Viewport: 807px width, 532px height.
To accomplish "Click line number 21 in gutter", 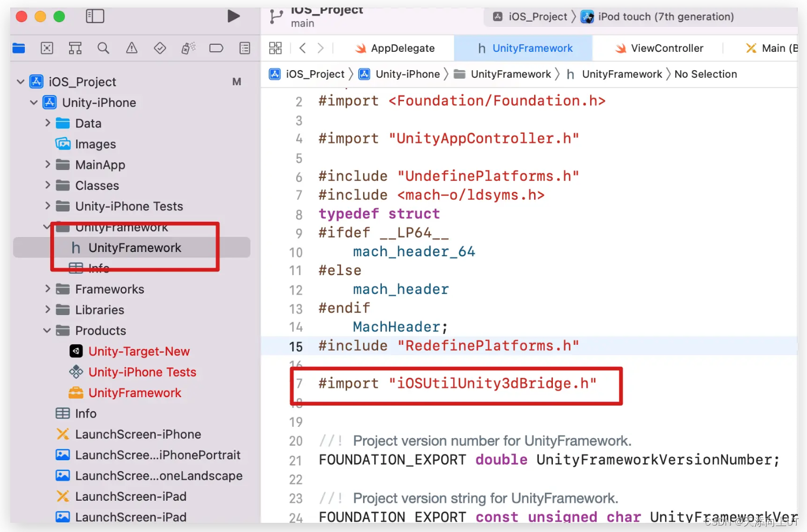I will [296, 460].
